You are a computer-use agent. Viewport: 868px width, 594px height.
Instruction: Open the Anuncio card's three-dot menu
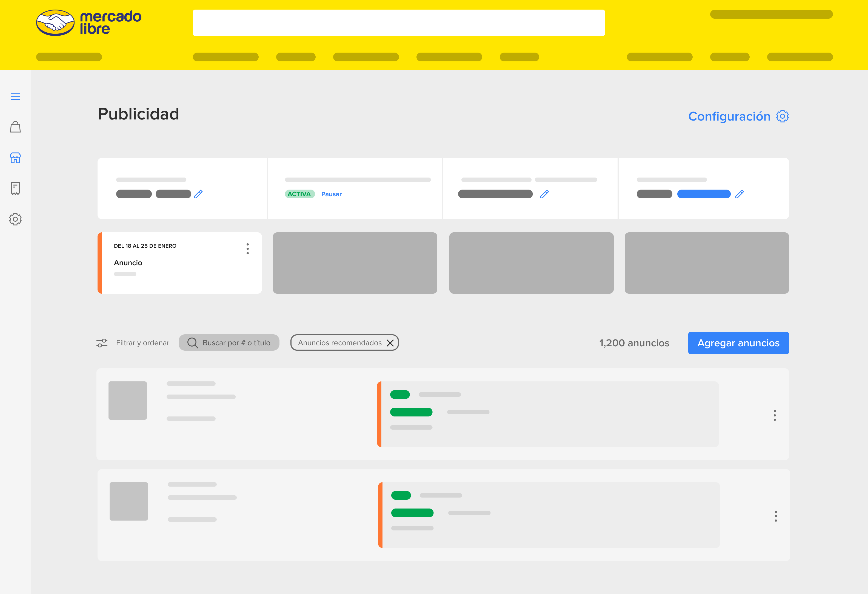click(247, 249)
